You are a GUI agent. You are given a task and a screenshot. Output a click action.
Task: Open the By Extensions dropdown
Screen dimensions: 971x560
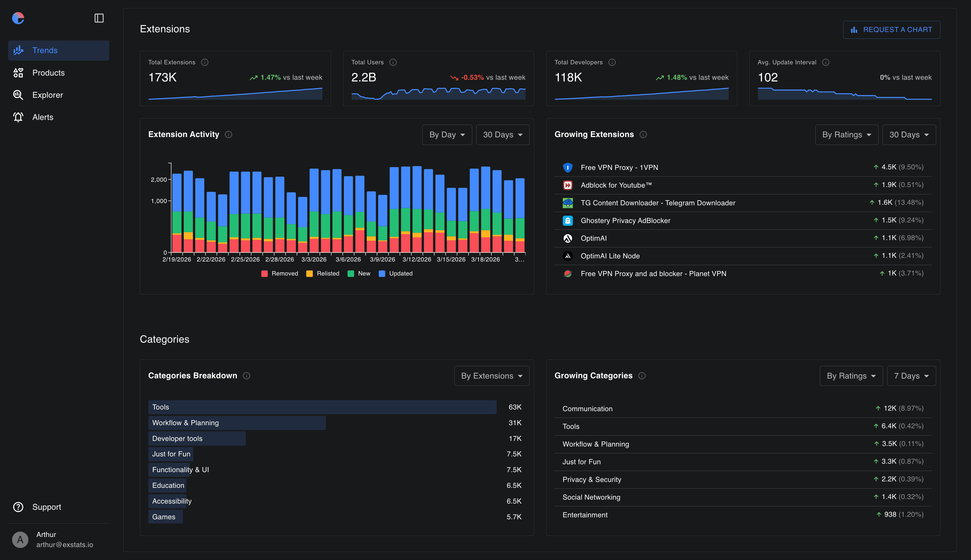click(x=491, y=376)
